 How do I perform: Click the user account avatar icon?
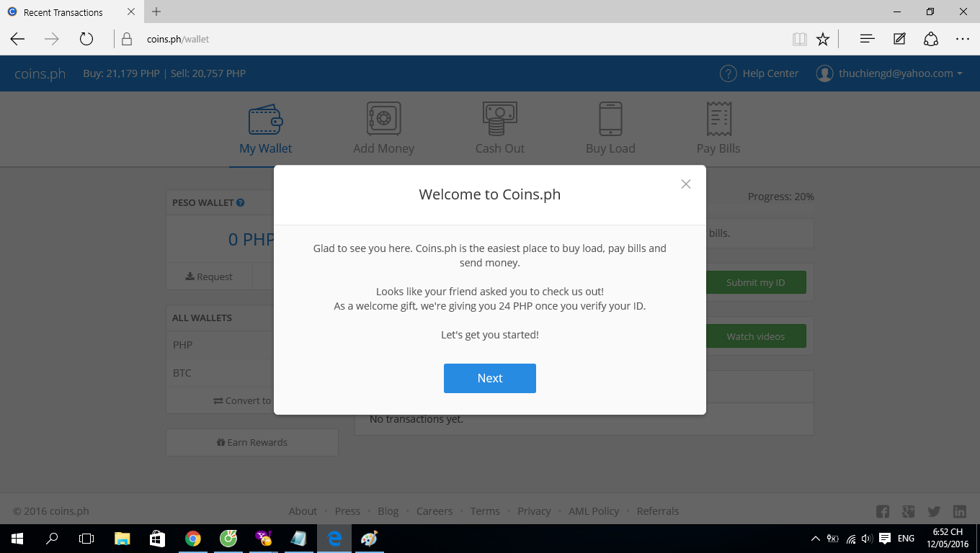coord(824,73)
